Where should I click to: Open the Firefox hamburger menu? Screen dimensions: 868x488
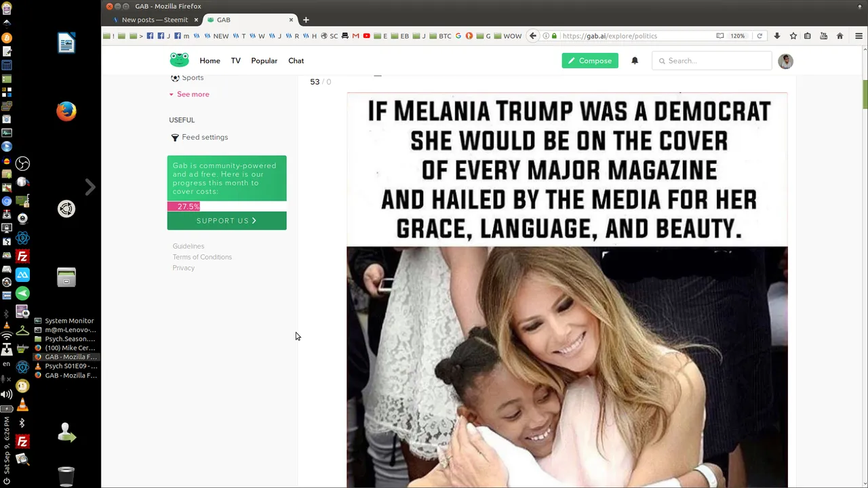[x=859, y=36]
